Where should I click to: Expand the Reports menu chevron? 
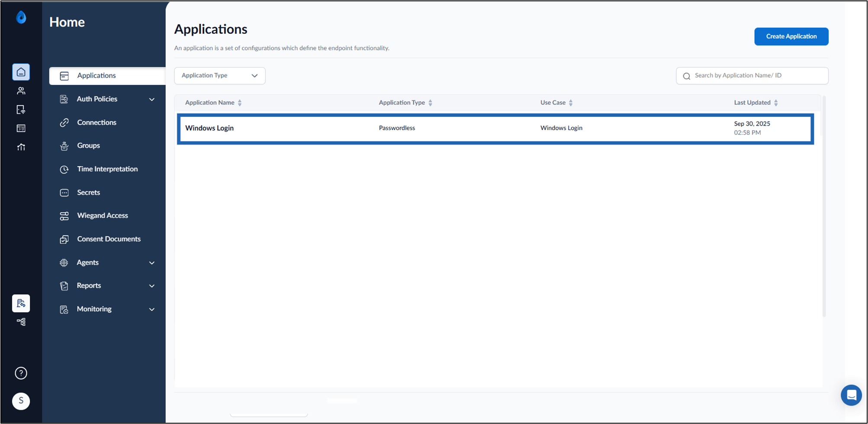click(x=152, y=286)
